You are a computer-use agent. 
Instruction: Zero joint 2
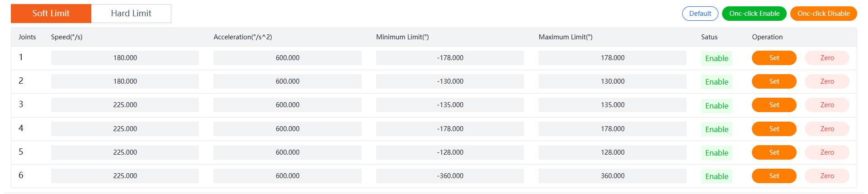click(x=827, y=81)
